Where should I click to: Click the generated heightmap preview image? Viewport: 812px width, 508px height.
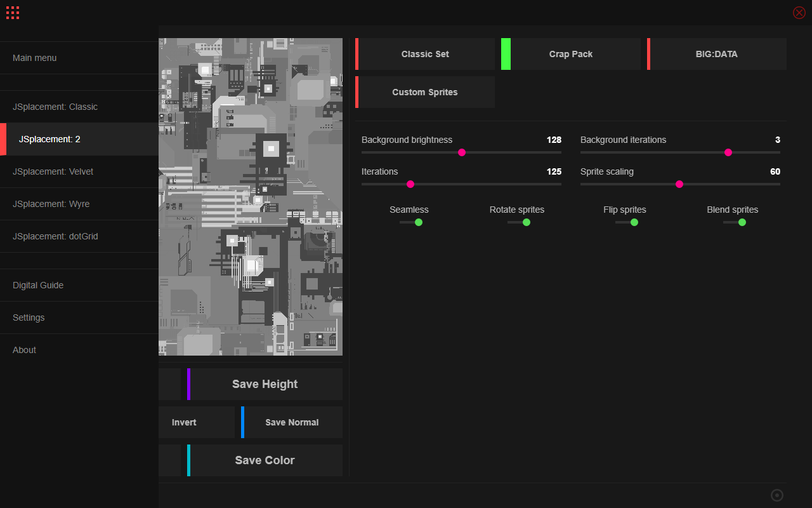coord(251,197)
